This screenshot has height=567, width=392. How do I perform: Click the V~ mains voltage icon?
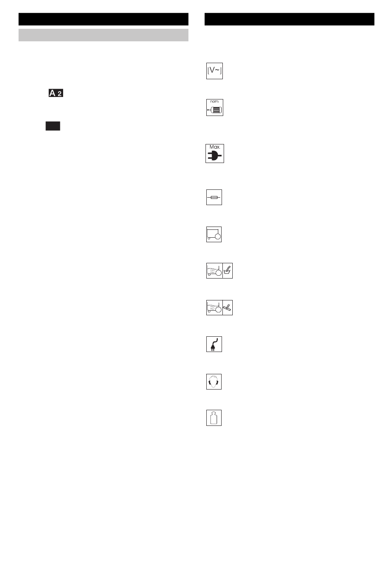tap(215, 71)
